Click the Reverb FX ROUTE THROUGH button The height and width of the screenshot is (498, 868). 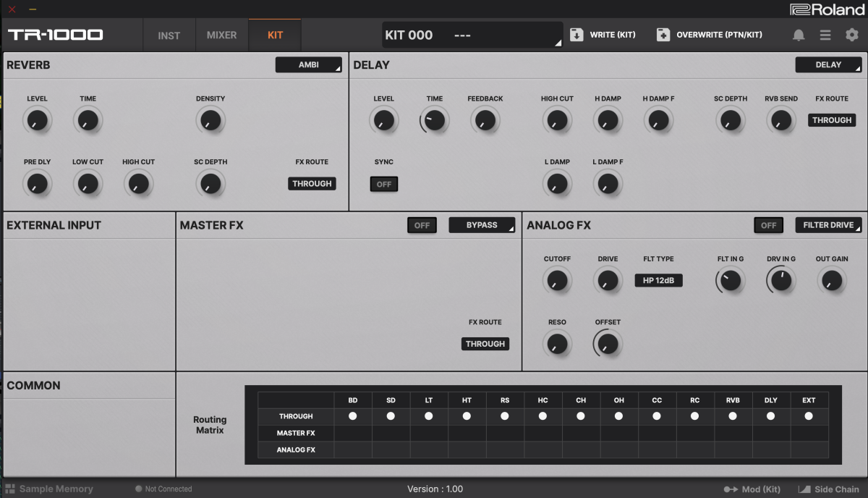[x=312, y=184]
